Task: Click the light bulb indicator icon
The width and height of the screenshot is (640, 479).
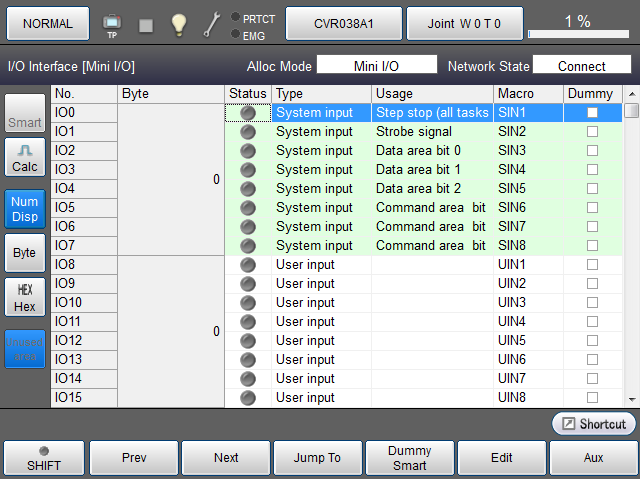Action: pos(178,24)
